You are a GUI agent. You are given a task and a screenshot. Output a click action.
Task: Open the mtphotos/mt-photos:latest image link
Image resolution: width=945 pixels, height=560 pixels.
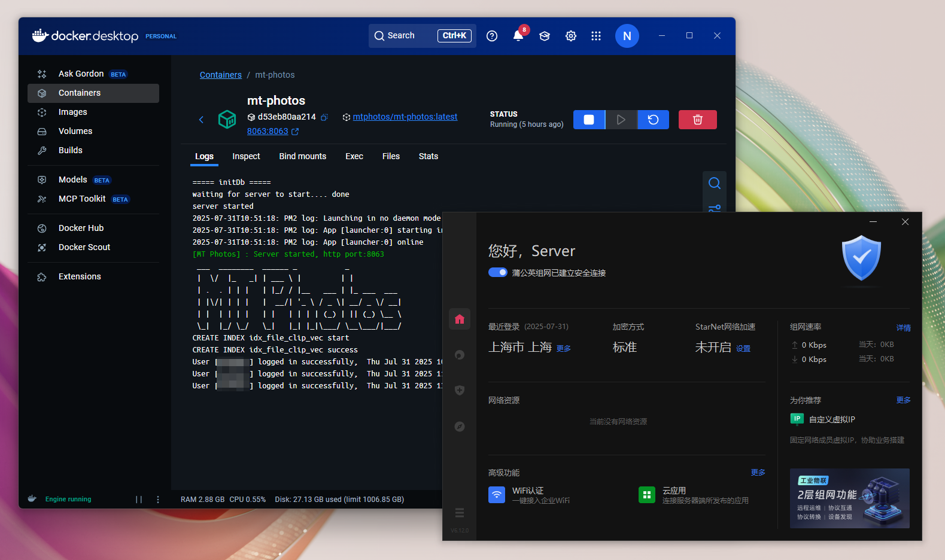pos(405,117)
